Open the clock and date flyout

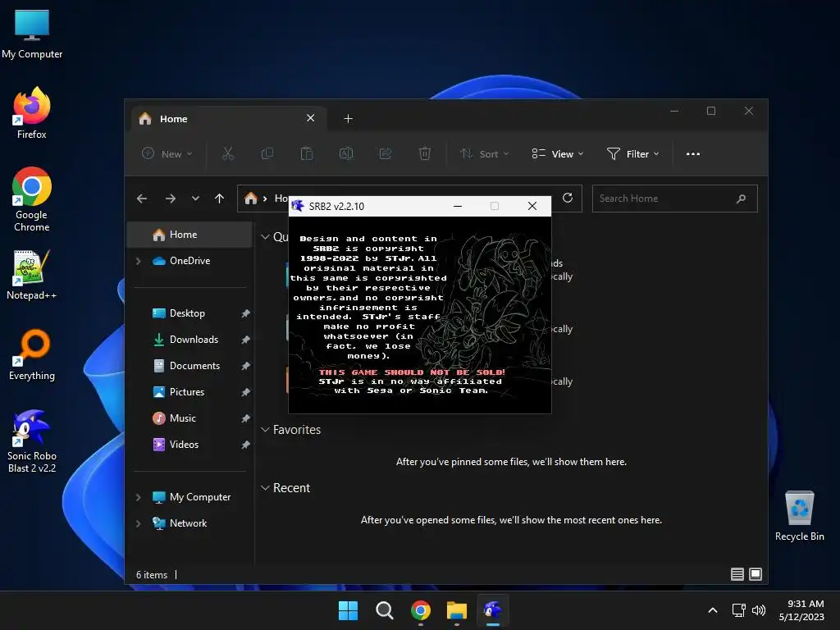click(801, 610)
